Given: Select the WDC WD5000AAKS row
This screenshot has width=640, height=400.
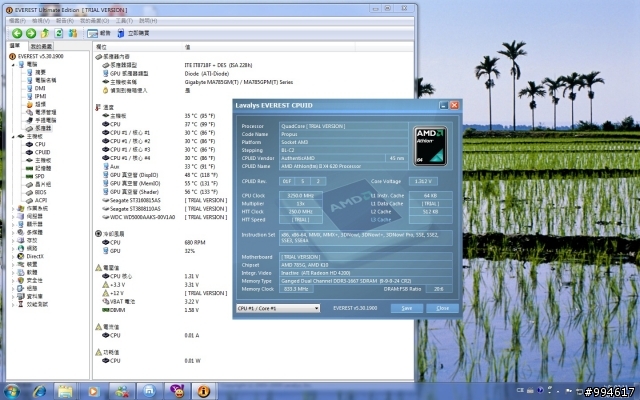Looking at the screenshot, I should point(164,217).
